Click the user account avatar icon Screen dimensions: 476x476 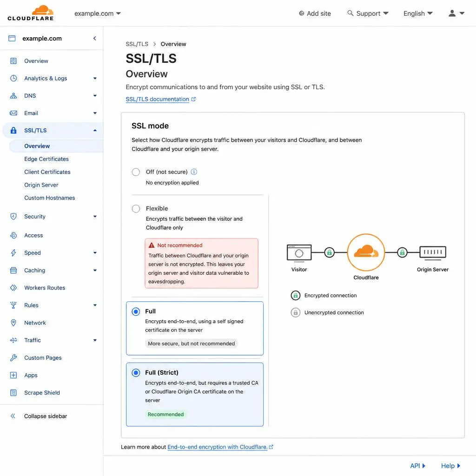click(x=452, y=13)
